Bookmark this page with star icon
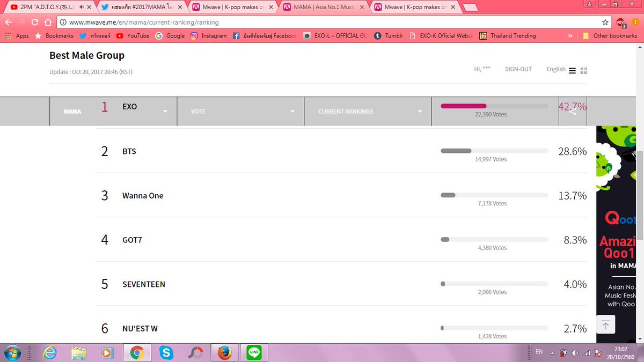This screenshot has width=644, height=362. click(x=605, y=23)
